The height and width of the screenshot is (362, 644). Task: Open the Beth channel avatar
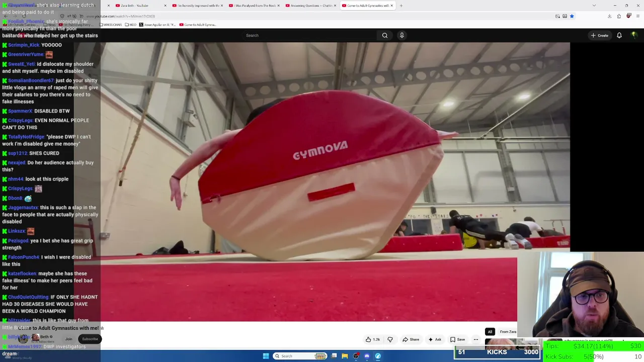[24, 339]
